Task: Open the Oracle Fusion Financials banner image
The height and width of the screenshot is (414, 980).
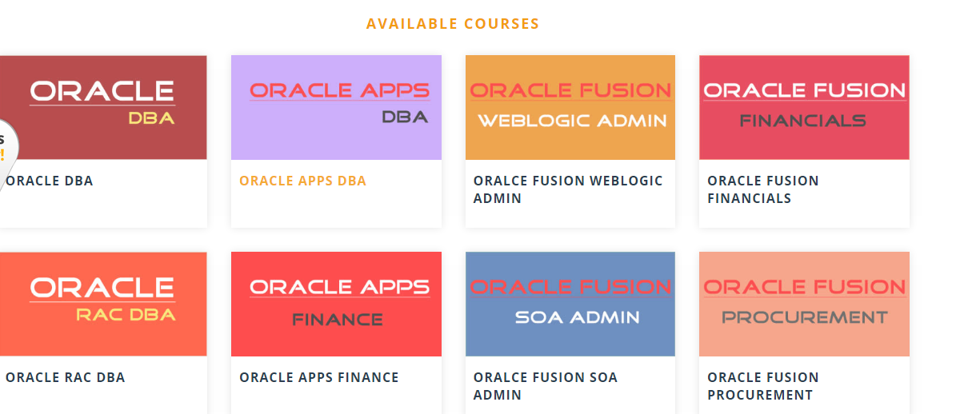Action: [804, 107]
